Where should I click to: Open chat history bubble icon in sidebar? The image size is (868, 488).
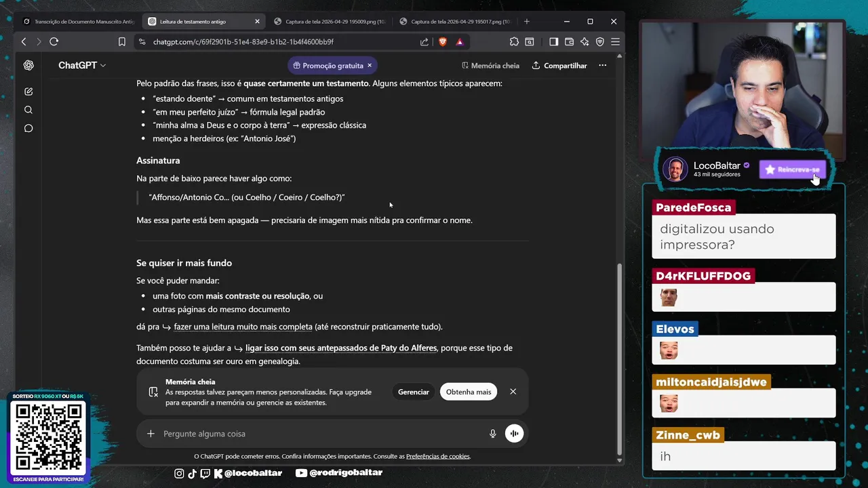click(x=28, y=128)
